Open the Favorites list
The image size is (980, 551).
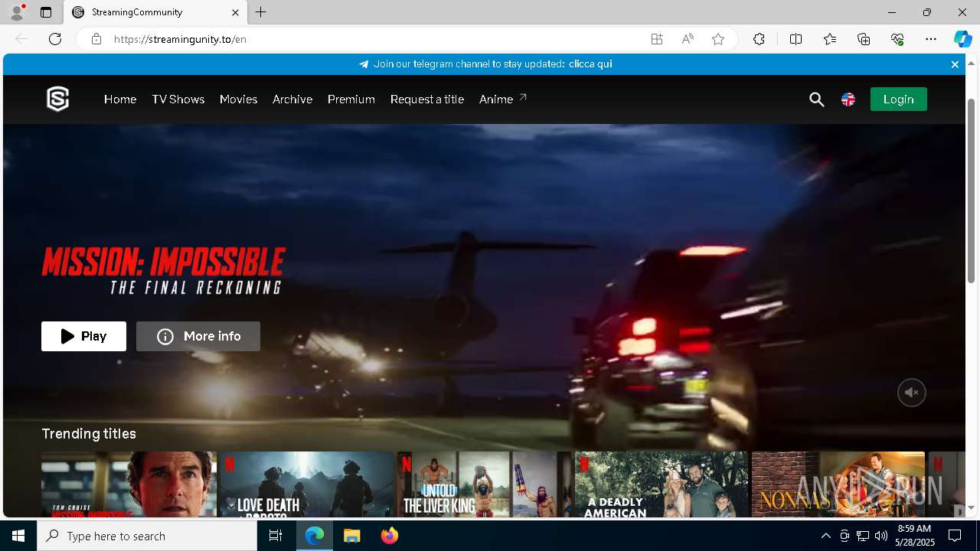click(830, 39)
